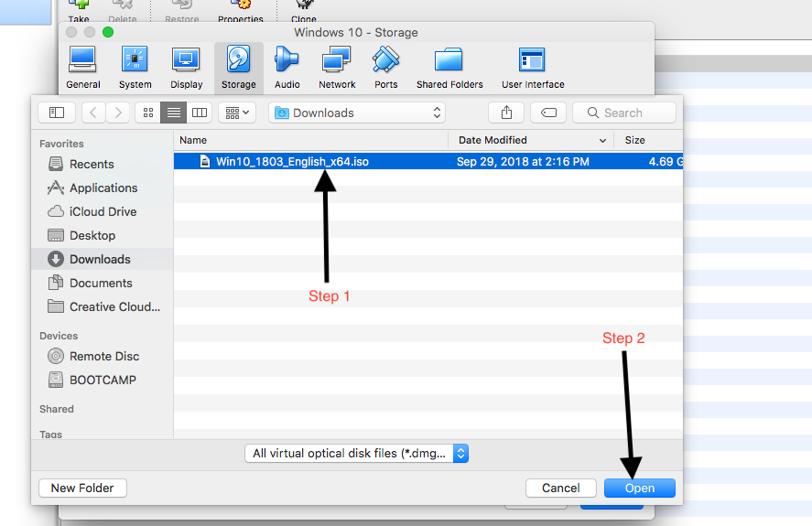Image resolution: width=812 pixels, height=526 pixels.
Task: Open the Ports settings tab
Action: 385,68
